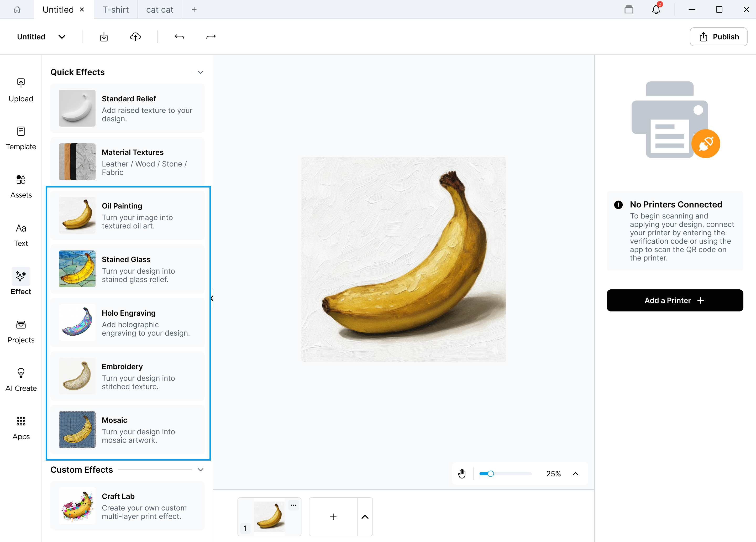This screenshot has height=542, width=756.
Task: Collapse the Custom Effects section
Action: coord(200,470)
